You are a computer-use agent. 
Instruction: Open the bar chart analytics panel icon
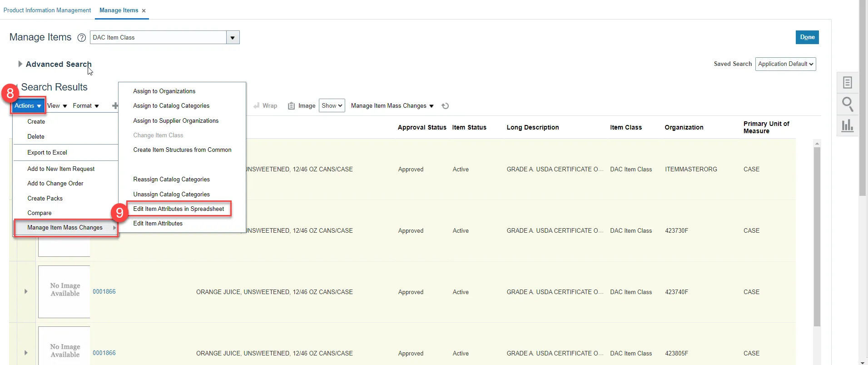(847, 125)
